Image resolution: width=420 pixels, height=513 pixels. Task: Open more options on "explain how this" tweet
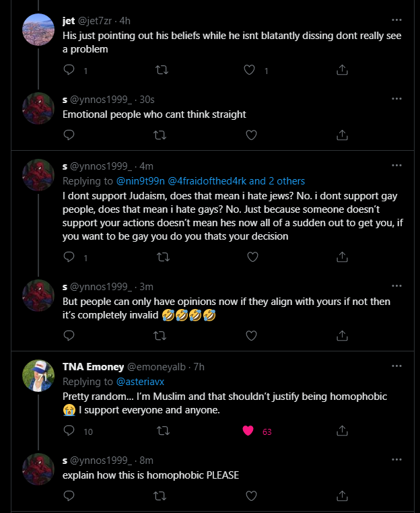tap(396, 460)
